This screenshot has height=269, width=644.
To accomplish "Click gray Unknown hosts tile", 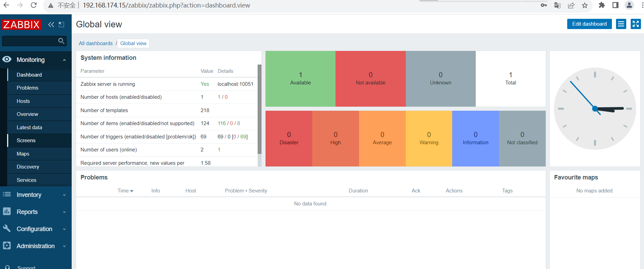I will (x=441, y=79).
